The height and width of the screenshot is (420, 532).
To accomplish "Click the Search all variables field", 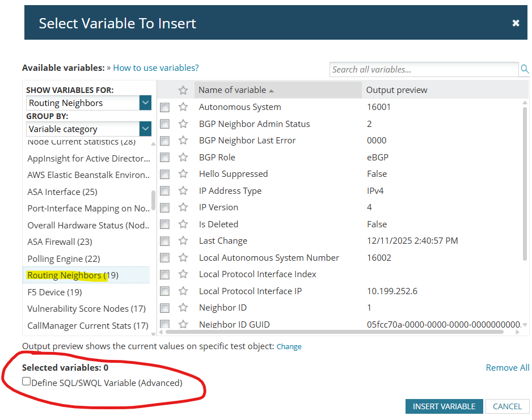I will point(424,70).
